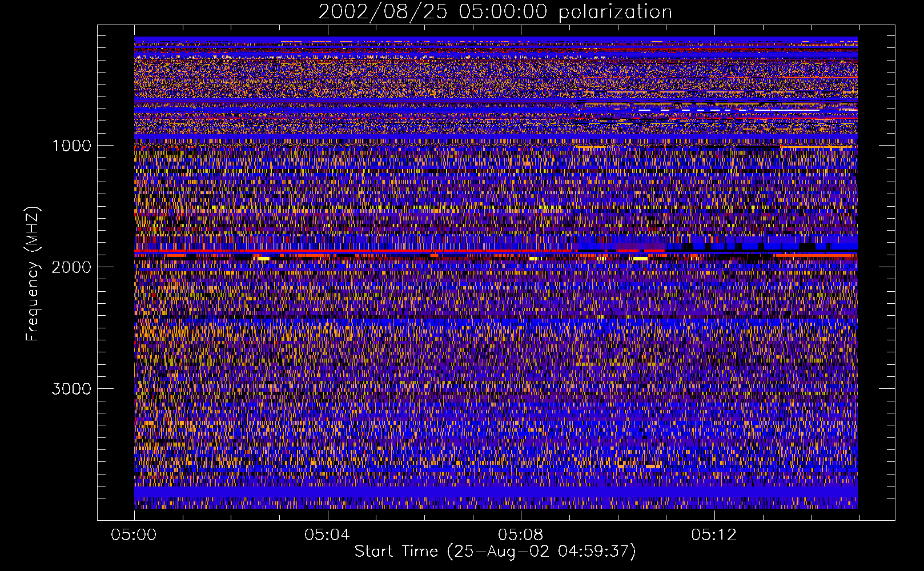Click the 05:04 time tick label
Screen dimensions: 924x571
327,535
